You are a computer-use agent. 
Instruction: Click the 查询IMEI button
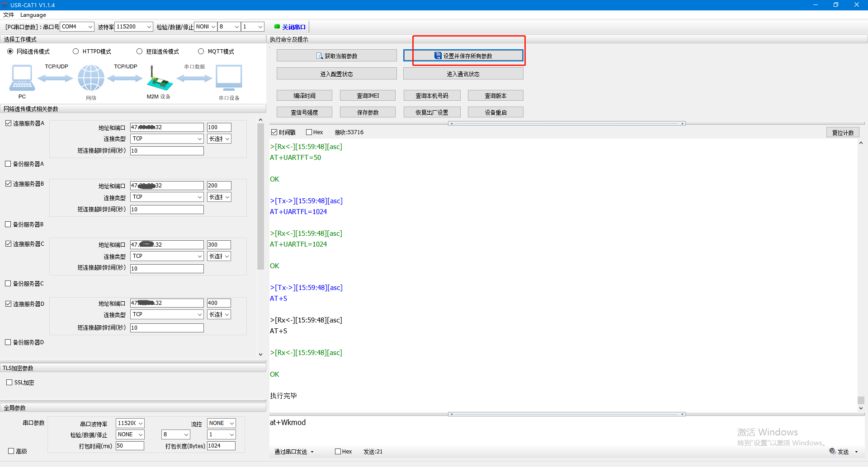coord(368,96)
